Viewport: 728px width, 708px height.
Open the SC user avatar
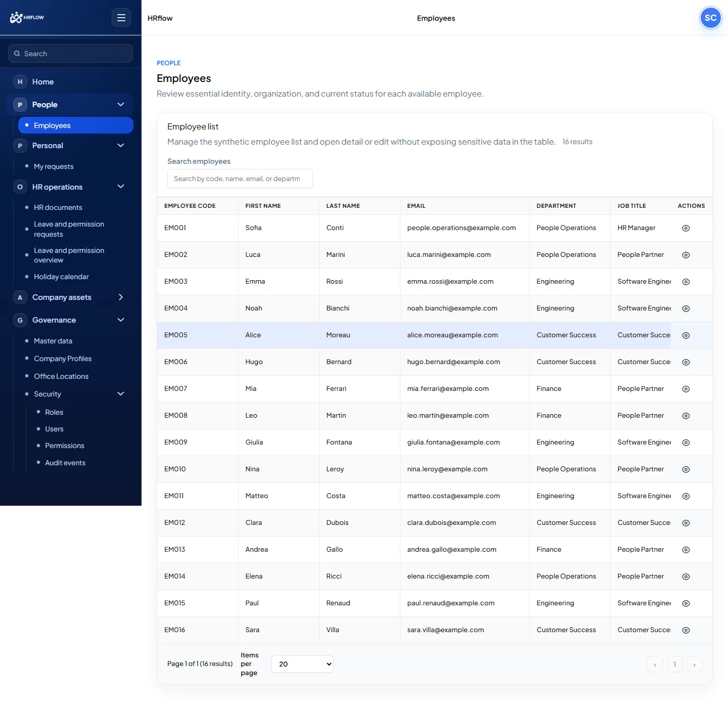click(710, 18)
